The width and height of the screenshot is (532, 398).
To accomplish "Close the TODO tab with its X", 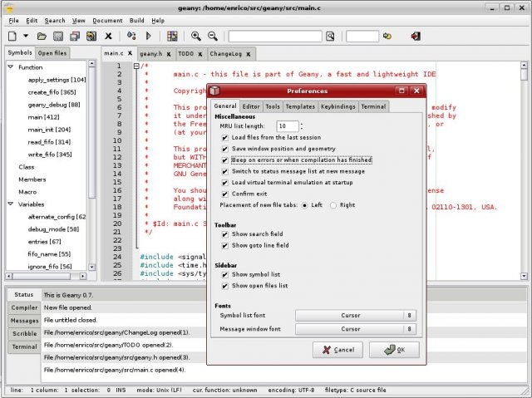I will [200, 54].
